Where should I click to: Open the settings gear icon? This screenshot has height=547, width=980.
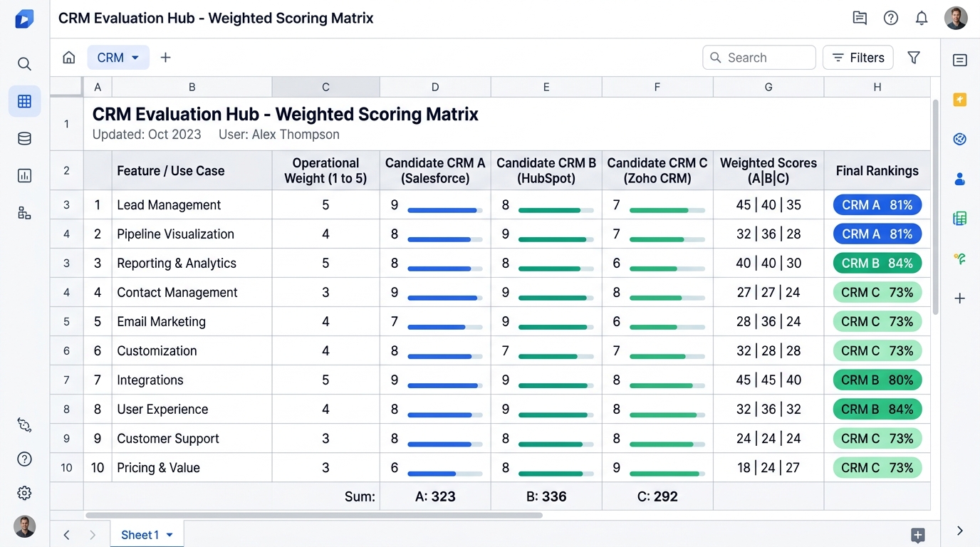[24, 493]
